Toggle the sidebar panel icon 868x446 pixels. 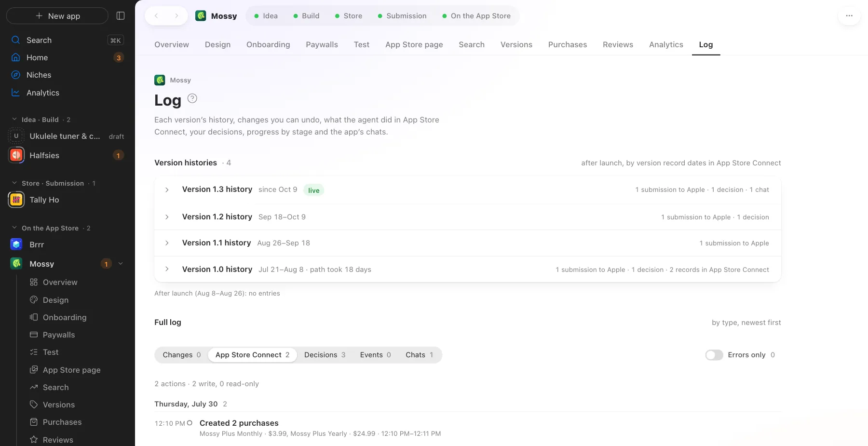[x=121, y=16]
